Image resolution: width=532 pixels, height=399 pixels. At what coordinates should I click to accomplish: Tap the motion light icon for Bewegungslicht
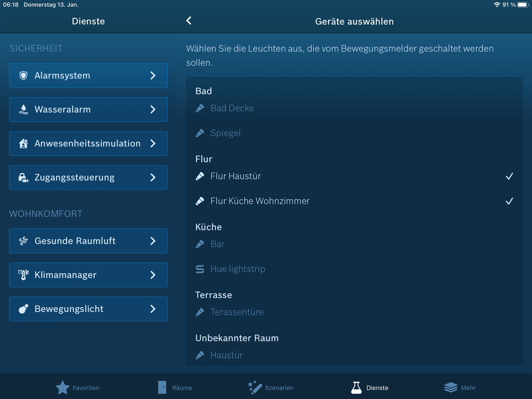pos(23,309)
